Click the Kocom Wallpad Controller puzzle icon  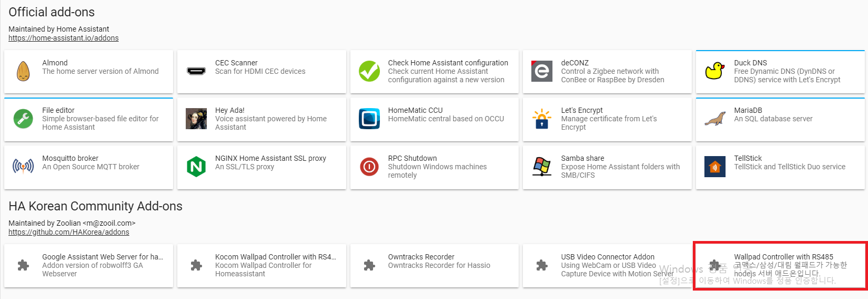pos(196,265)
